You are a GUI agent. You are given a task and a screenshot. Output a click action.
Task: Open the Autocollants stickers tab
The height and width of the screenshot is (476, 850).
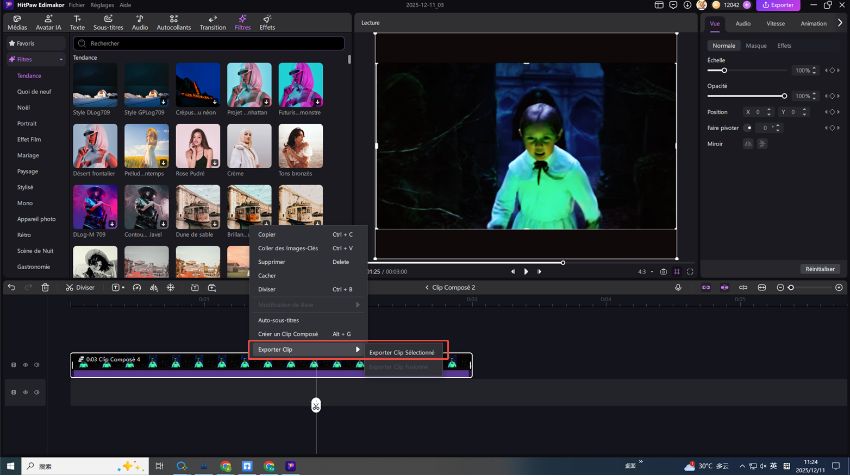click(x=174, y=22)
